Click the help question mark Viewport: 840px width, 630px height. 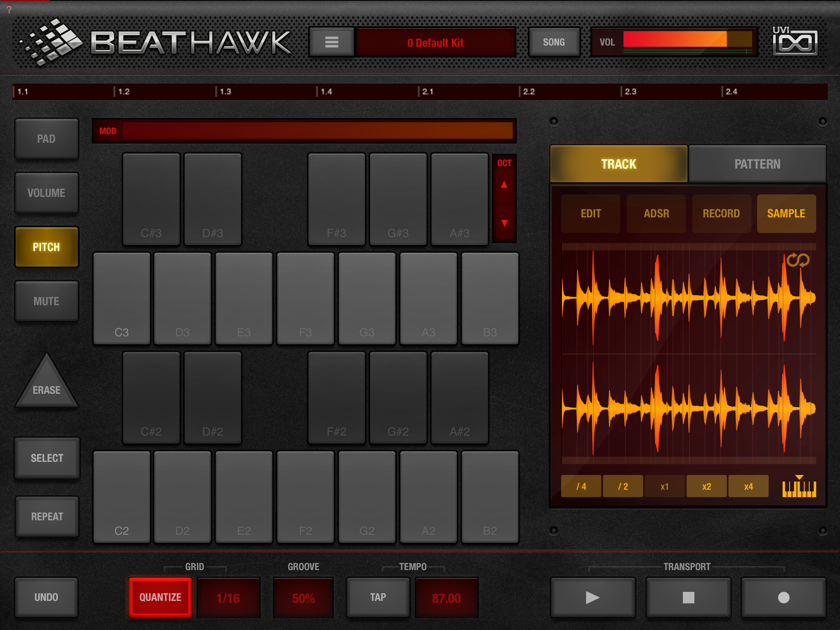(x=9, y=9)
